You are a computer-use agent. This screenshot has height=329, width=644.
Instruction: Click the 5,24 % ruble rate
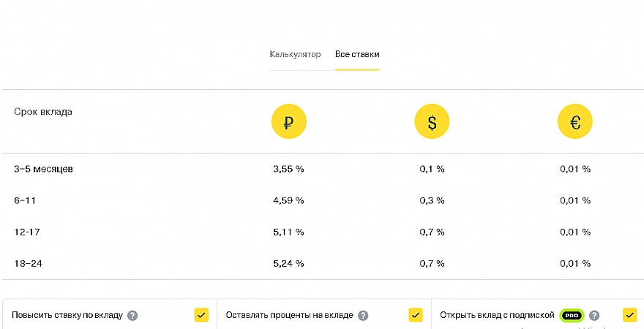tap(288, 263)
